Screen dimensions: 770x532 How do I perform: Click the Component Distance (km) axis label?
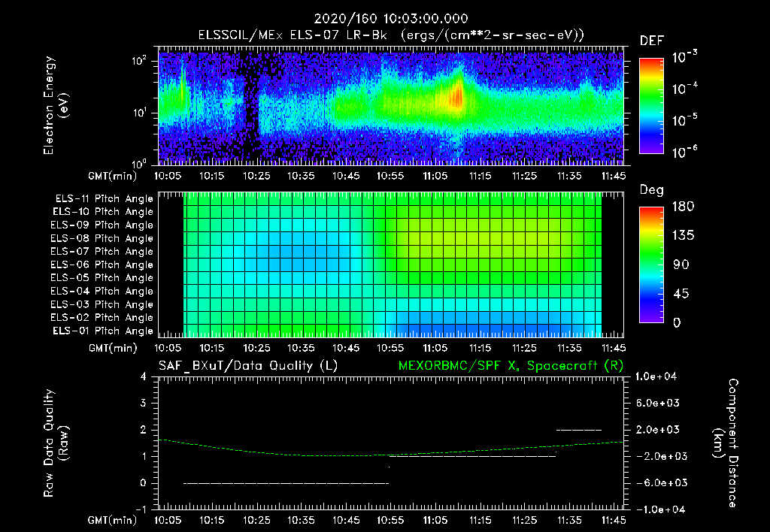click(x=726, y=443)
